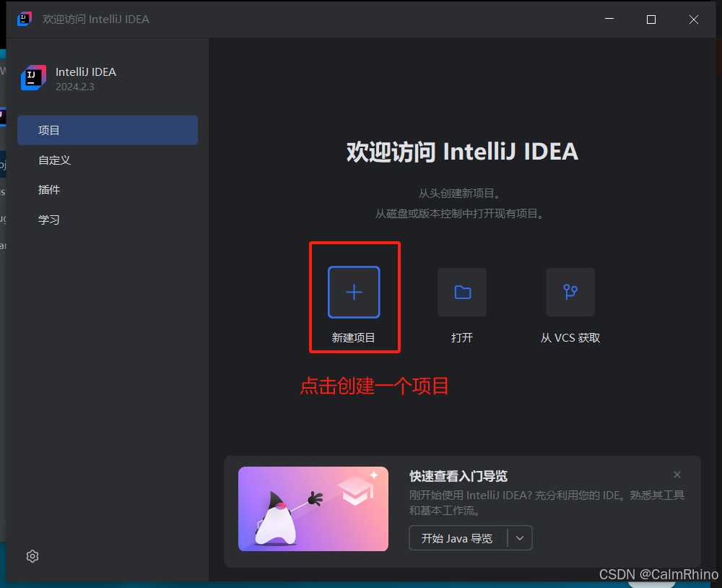Click the 从 VCS 获取 label
722x588 pixels.
[x=570, y=338]
